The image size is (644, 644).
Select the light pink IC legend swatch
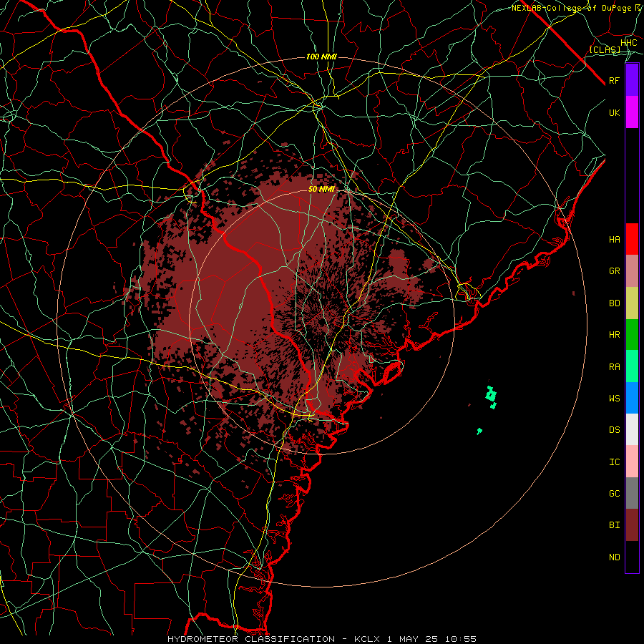pyautogui.click(x=632, y=462)
